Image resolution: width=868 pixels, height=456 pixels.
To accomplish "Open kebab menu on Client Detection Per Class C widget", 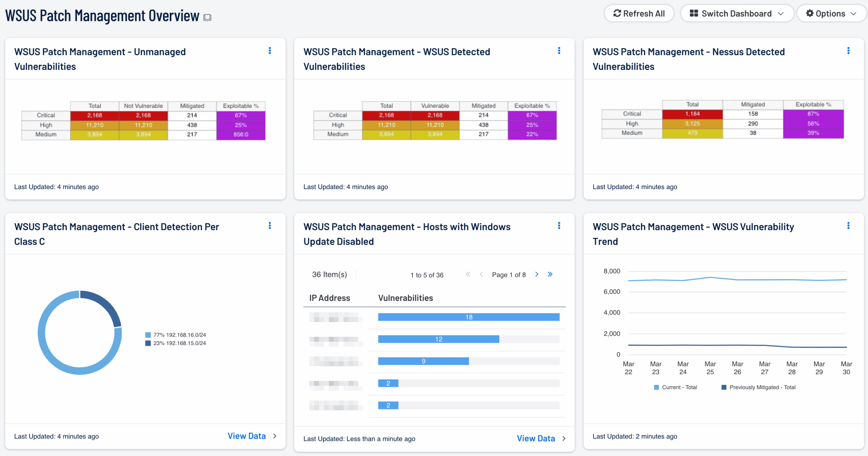I will (x=270, y=226).
